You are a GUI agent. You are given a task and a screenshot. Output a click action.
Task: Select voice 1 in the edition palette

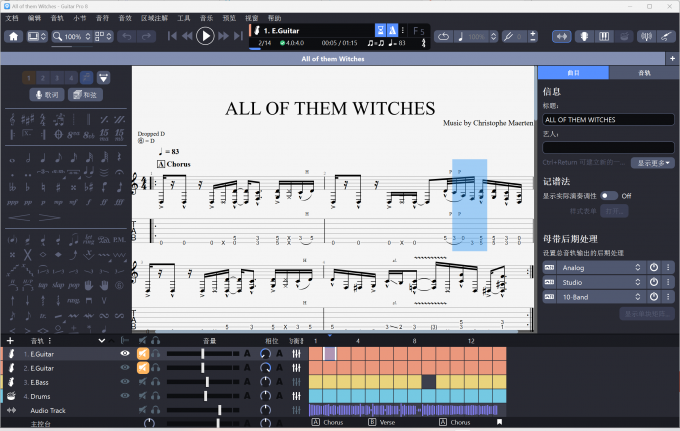point(29,78)
